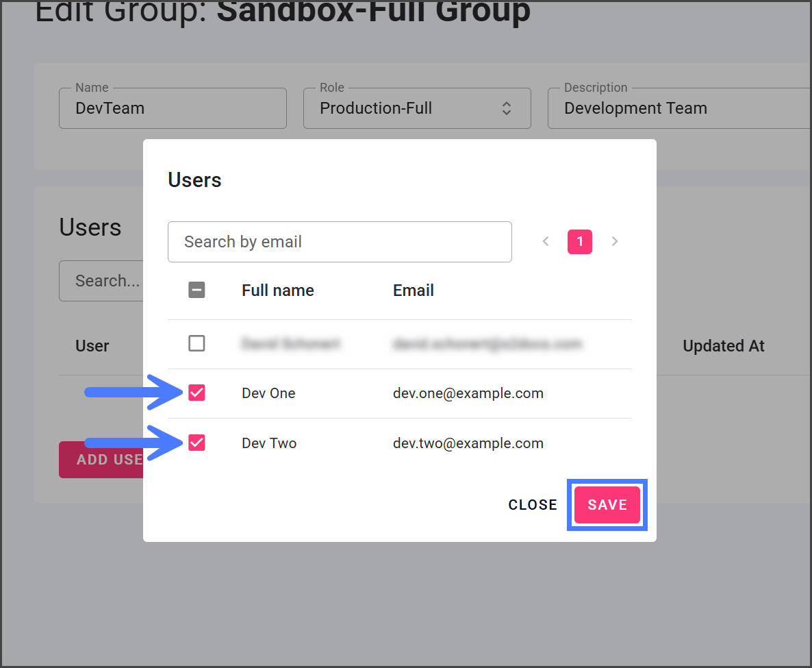This screenshot has height=668, width=812.
Task: Click the dev.one@example.com email cell
Action: click(468, 393)
